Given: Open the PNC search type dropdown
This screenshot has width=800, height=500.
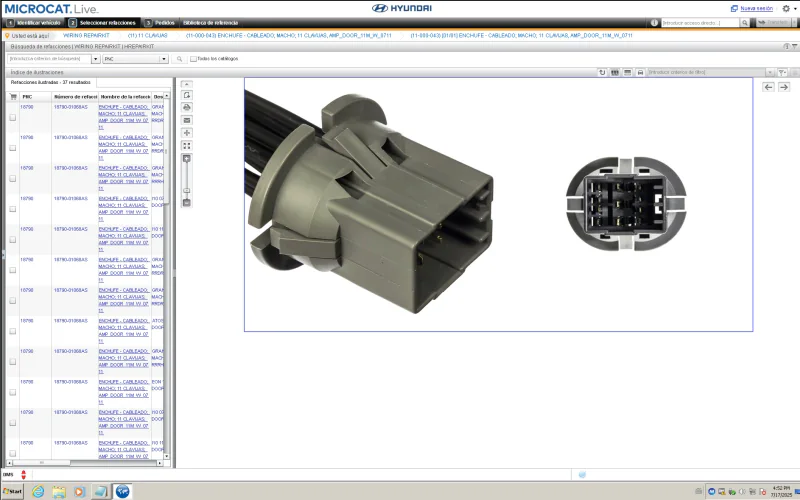Looking at the screenshot, I should 164,59.
